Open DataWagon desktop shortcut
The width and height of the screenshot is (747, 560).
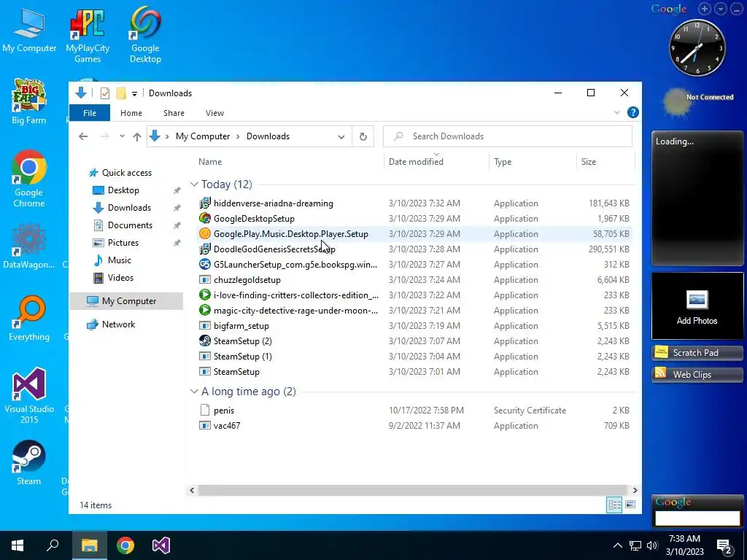pyautogui.click(x=29, y=246)
